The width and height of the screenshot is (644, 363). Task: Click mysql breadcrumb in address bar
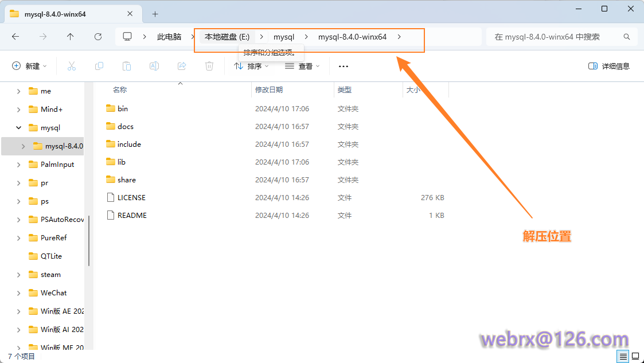click(x=284, y=37)
